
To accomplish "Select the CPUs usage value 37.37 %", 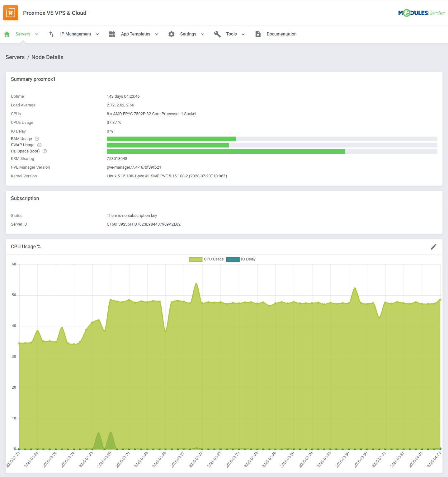I will [114, 123].
